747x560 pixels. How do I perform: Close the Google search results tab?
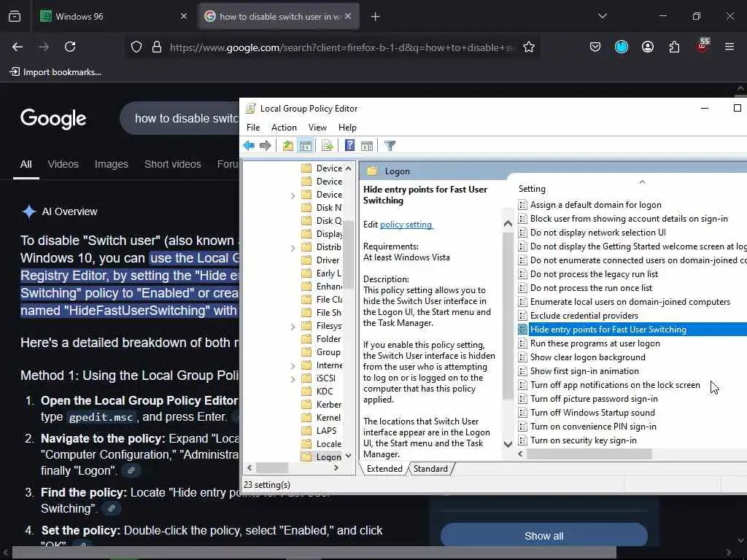348,16
